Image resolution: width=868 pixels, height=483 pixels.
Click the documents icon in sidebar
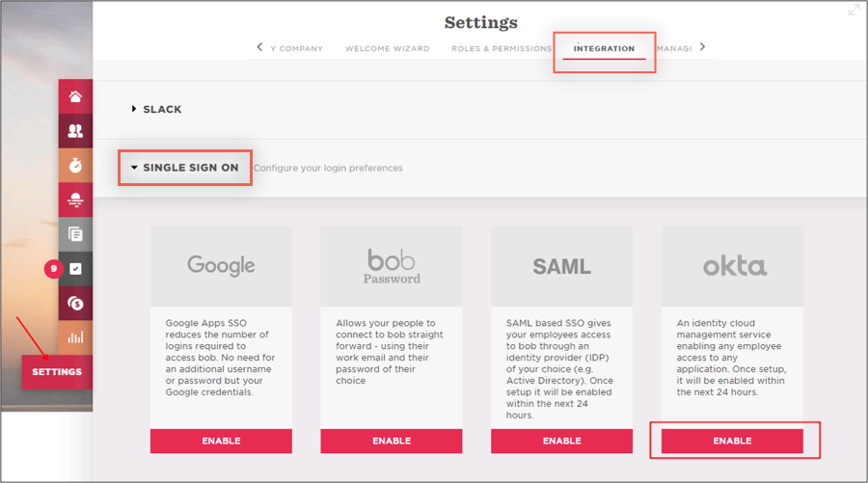point(75,234)
